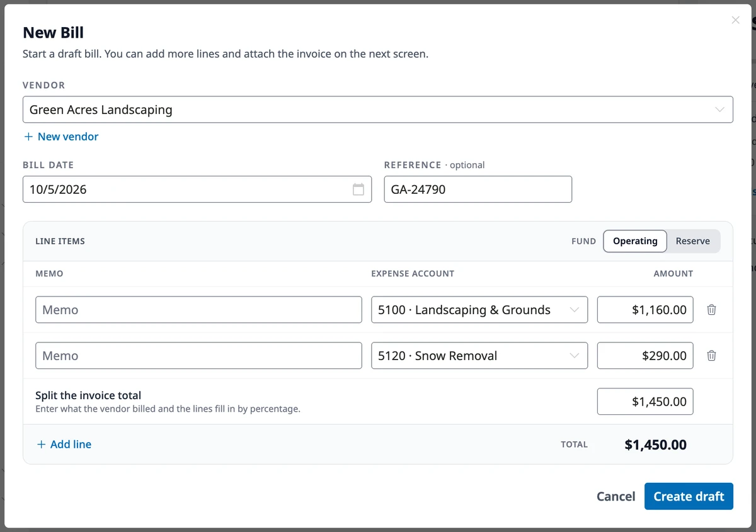
Task: Open the 5100 · Landscaping & Grounds account dropdown
Action: click(479, 310)
